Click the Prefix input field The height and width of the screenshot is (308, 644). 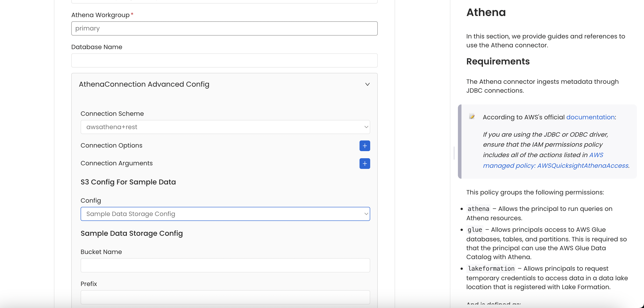[225, 297]
